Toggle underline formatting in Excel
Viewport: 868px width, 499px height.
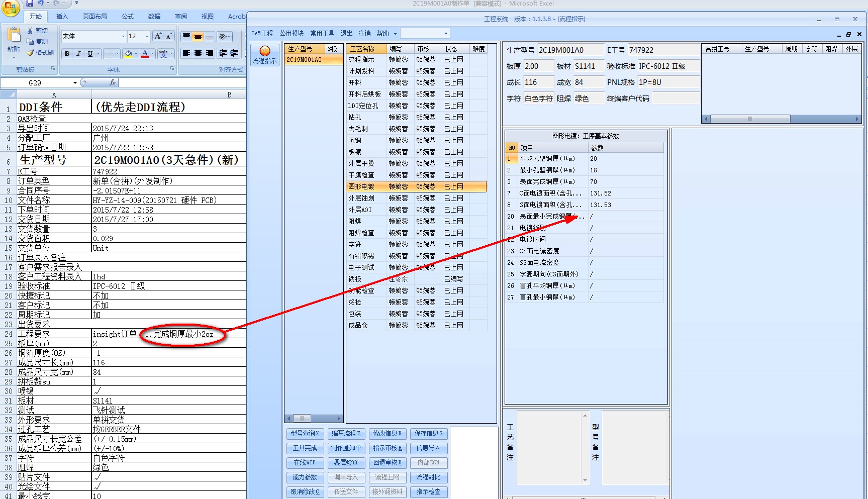point(90,54)
